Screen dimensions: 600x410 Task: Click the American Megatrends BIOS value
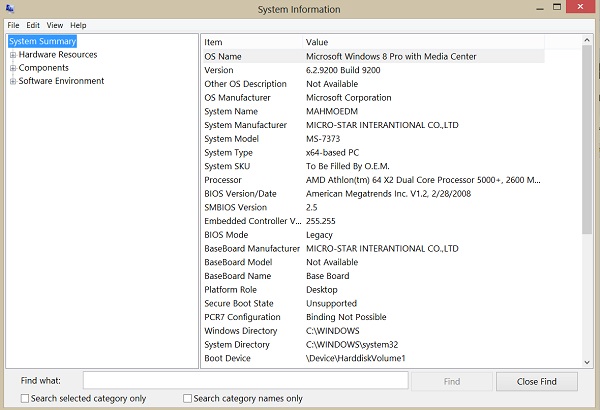[x=388, y=194]
